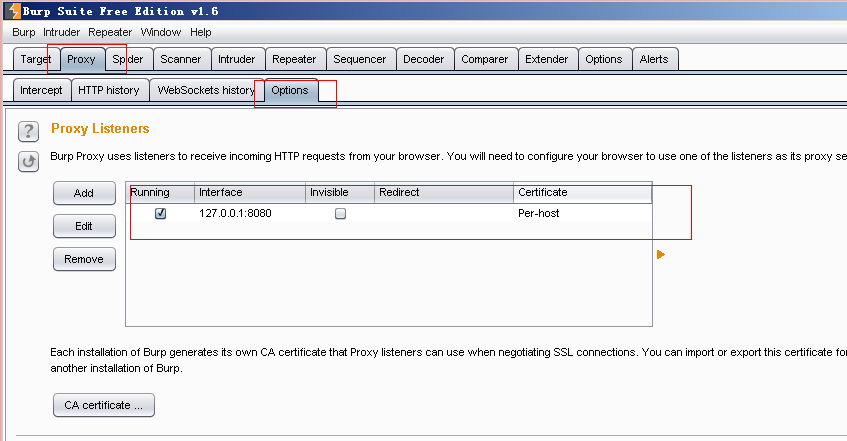Click the restore defaults arrow icon

pos(28,161)
